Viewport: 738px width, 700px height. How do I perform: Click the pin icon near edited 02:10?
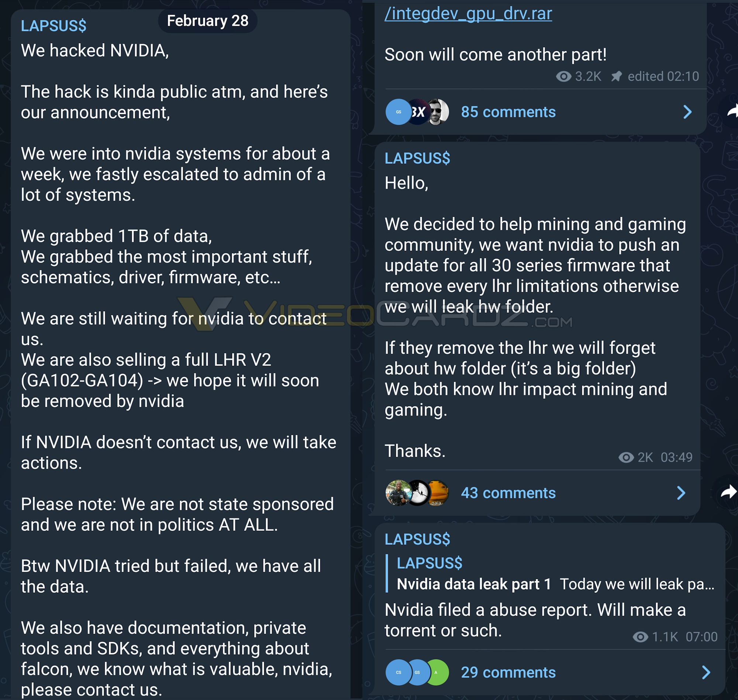click(x=617, y=76)
